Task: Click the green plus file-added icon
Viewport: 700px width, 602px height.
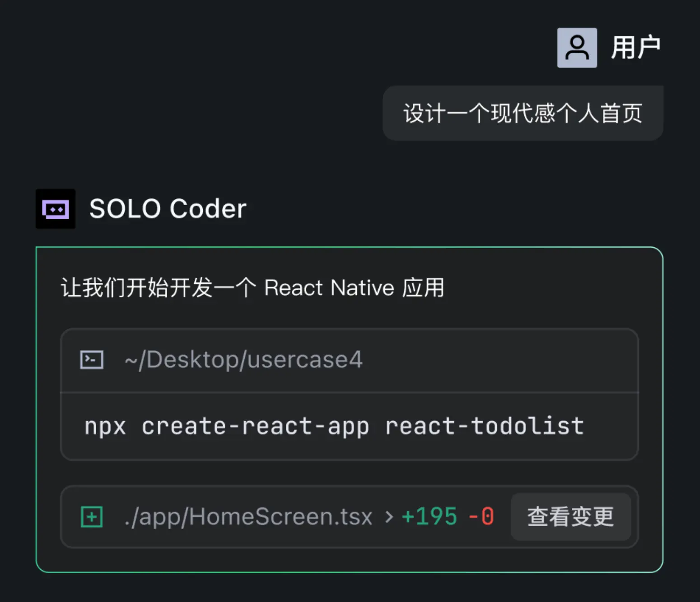Action: pos(92,517)
